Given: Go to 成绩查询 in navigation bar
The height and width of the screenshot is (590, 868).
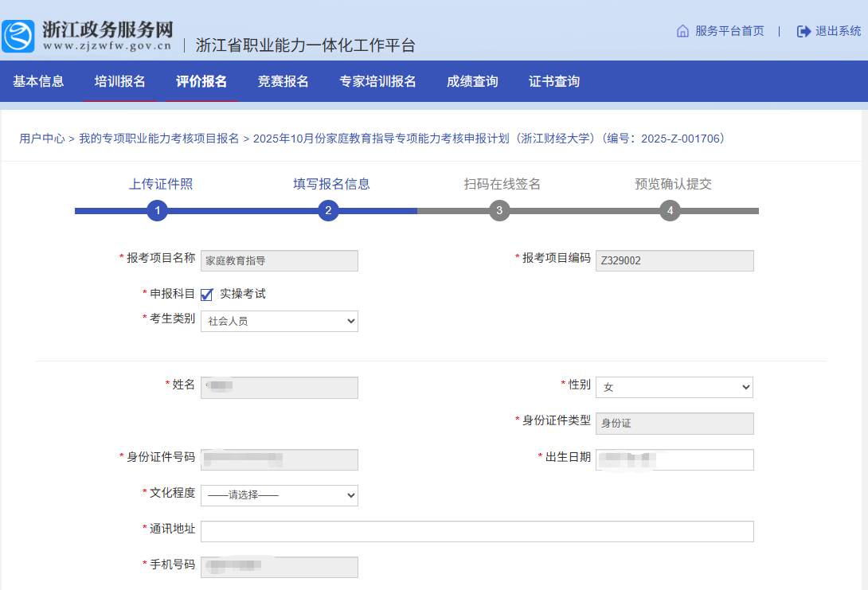Looking at the screenshot, I should [x=472, y=81].
